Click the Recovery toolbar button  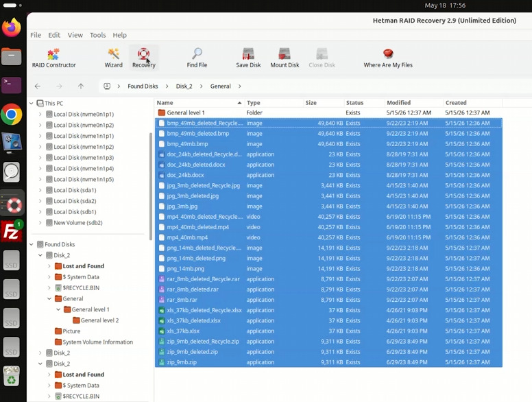tap(143, 58)
